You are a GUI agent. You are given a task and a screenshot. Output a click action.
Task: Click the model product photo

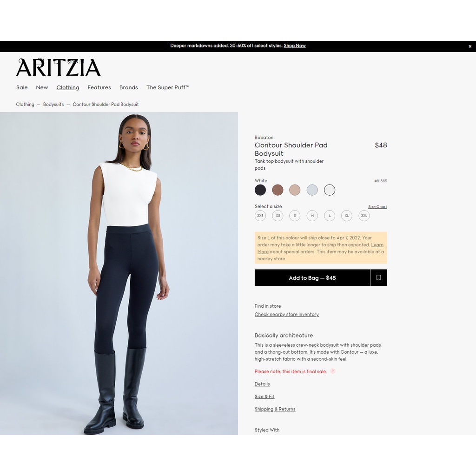(119, 273)
